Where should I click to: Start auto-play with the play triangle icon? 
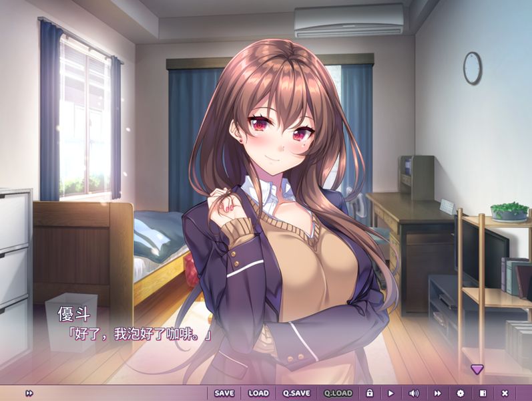391,393
